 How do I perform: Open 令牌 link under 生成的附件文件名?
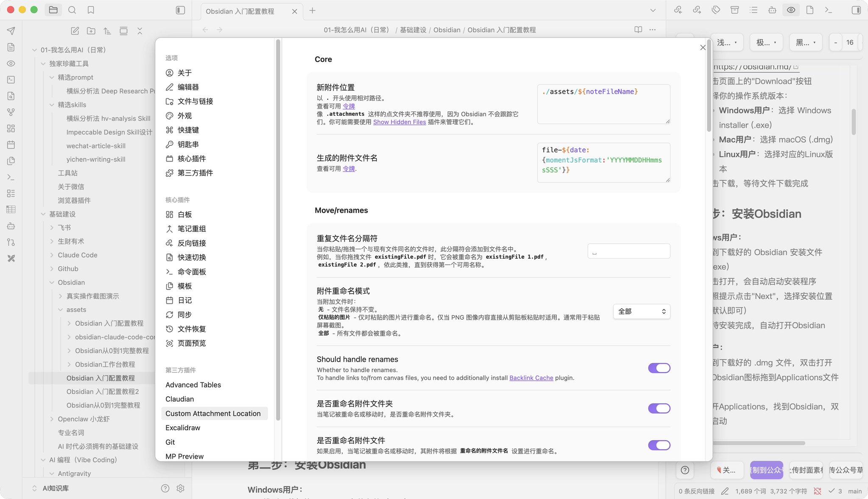[349, 169]
